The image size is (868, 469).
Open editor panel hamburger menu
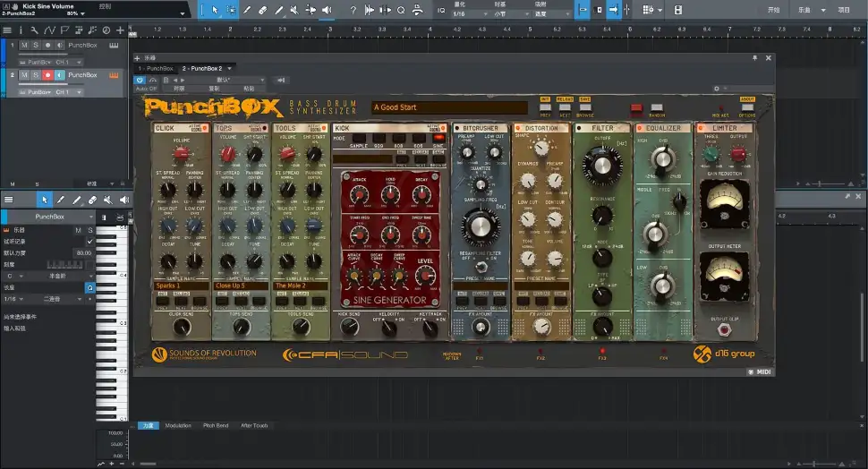[8, 200]
